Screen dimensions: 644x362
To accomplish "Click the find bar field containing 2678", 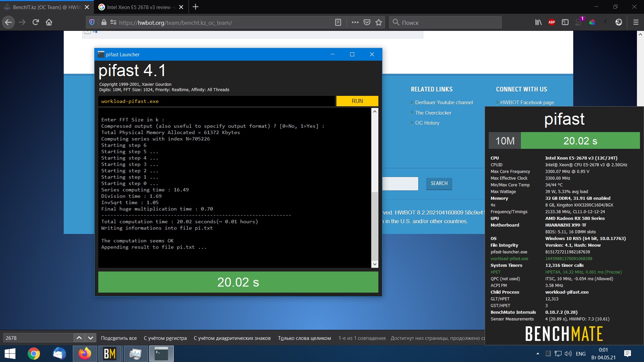I will (x=38, y=338).
